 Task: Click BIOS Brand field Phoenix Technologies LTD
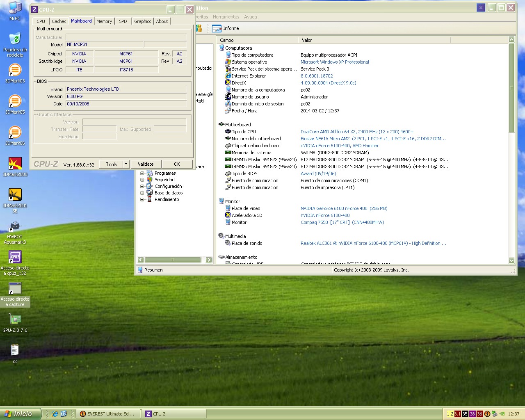pos(126,89)
